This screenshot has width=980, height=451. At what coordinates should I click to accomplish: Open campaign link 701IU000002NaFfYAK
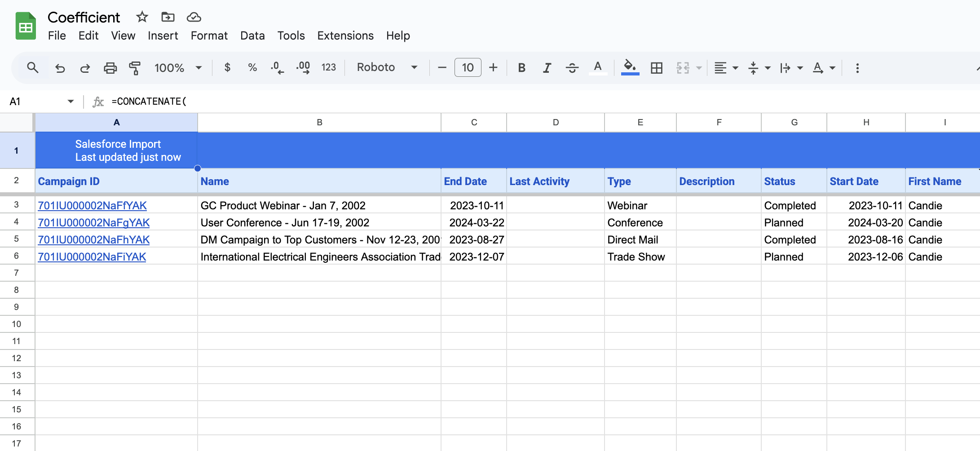pos(92,205)
